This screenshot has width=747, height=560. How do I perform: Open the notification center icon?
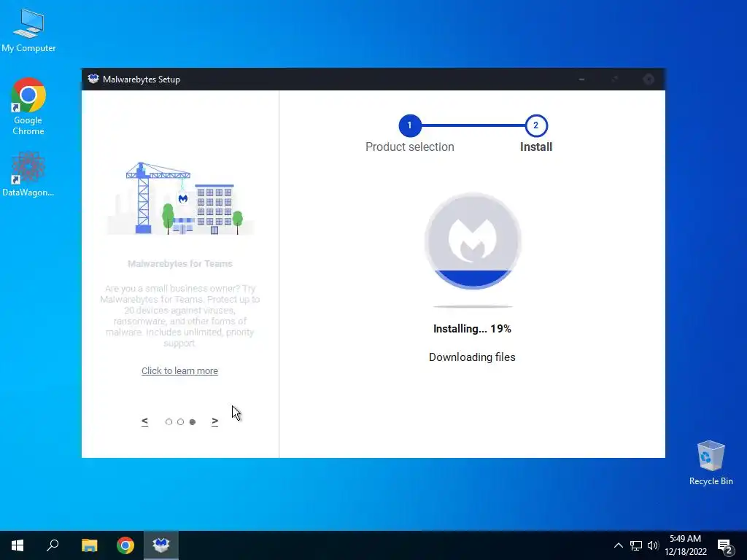(724, 546)
